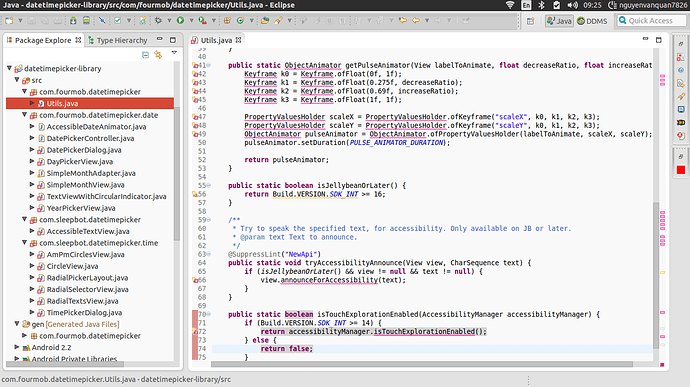Select TimePickerDialog.java in the tree
Screen dimensions: 690x387
click(x=84, y=313)
